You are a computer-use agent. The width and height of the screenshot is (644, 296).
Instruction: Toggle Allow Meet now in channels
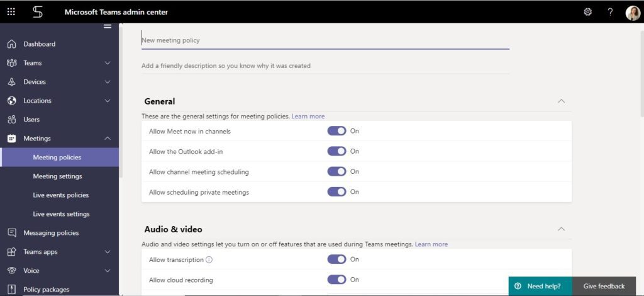(337, 131)
